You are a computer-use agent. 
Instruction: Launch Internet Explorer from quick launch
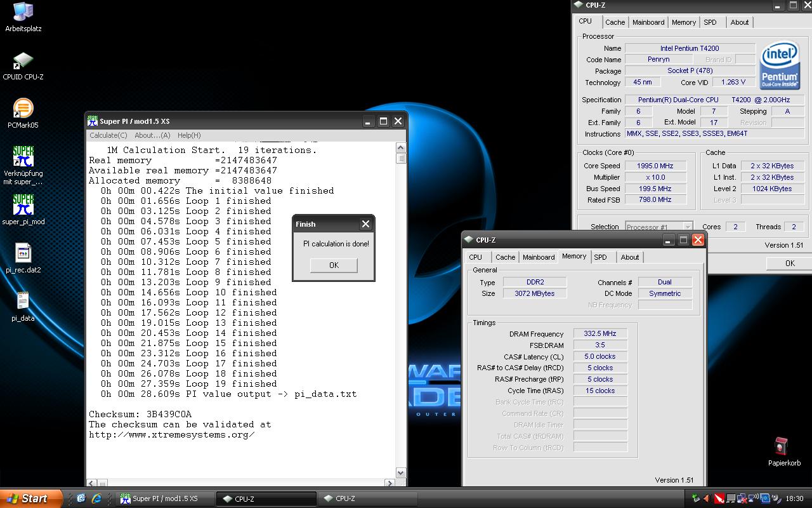tap(96, 498)
